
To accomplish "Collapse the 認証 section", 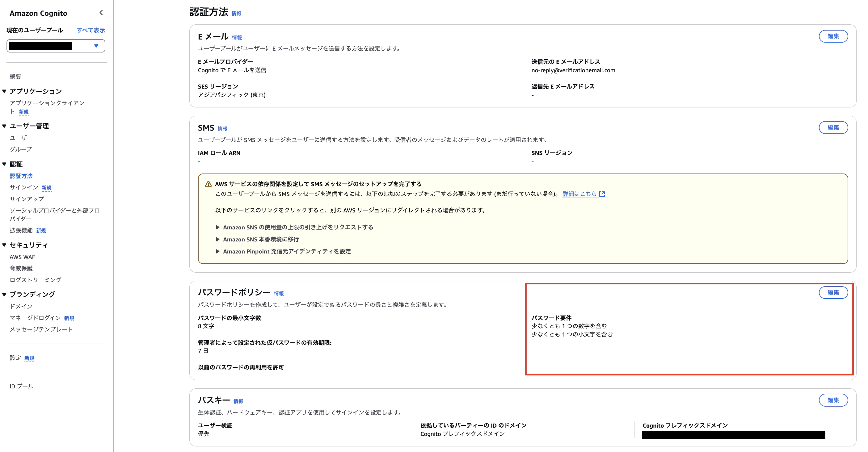I will click(4, 164).
